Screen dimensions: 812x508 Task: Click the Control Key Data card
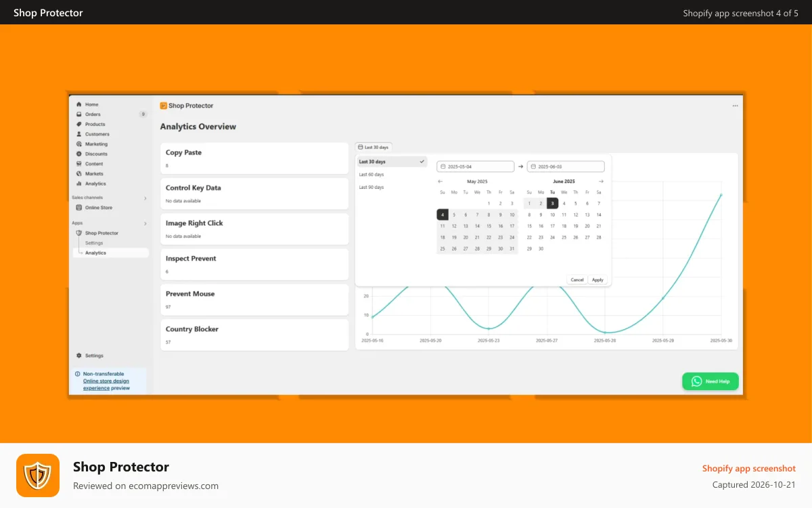(x=254, y=194)
